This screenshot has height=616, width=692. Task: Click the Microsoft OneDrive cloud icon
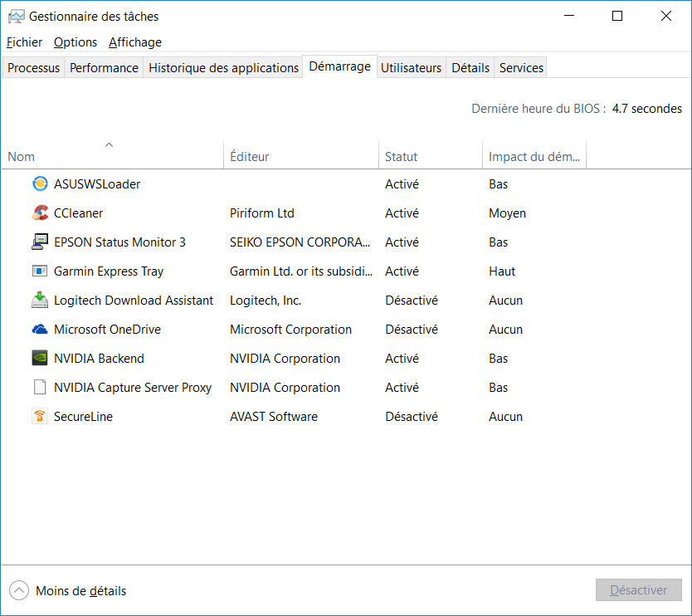(40, 330)
